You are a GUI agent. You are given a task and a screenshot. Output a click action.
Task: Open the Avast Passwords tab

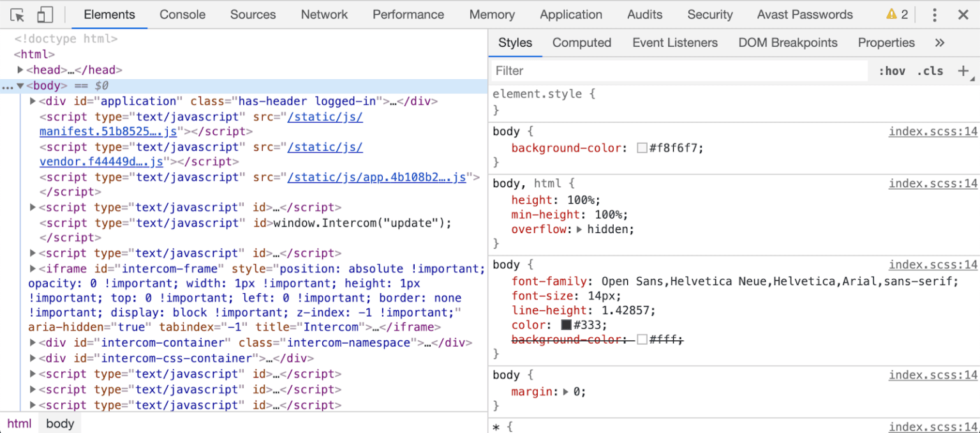click(x=805, y=15)
